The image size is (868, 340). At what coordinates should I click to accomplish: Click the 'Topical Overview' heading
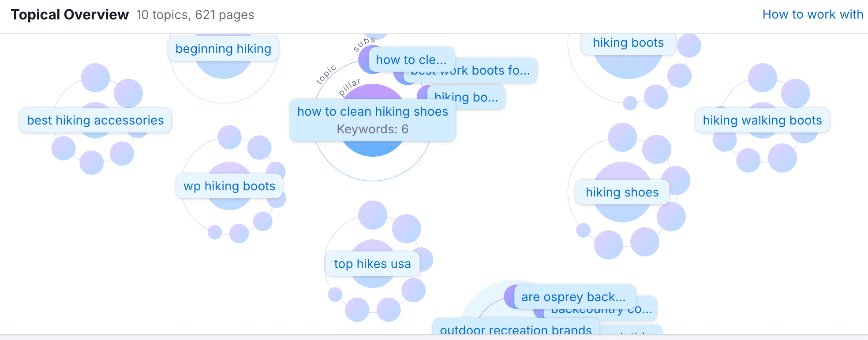tap(70, 15)
